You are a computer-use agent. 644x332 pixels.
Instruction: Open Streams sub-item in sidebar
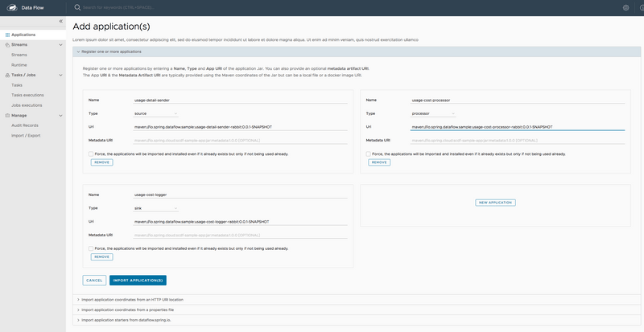(x=19, y=55)
